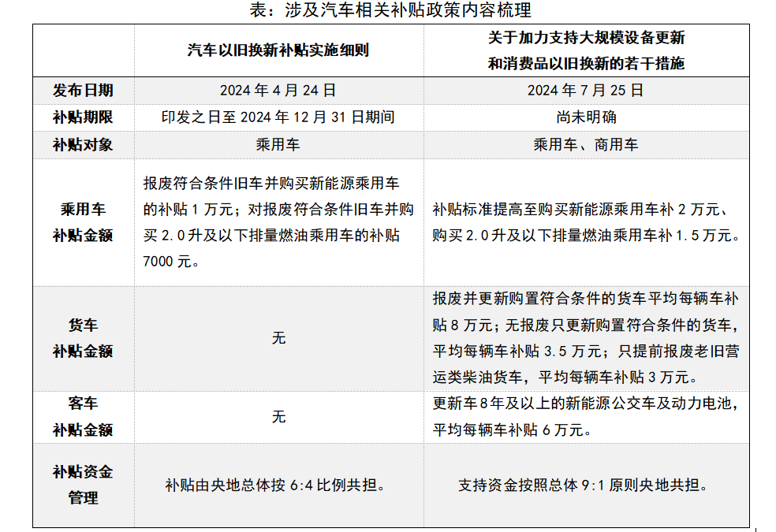The image size is (776, 532).
Task: Select the 尚未明确 cell
Action: pos(586,117)
